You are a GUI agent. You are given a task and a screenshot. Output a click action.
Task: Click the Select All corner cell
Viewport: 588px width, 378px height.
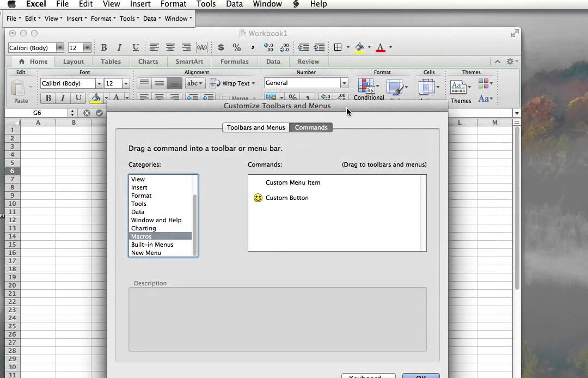tap(13, 123)
